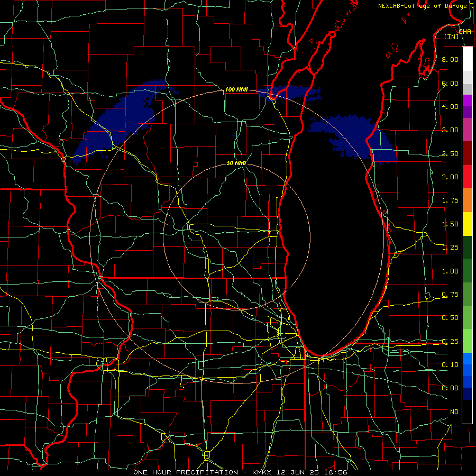Select the 3.00 legend value
The height and width of the screenshot is (476, 476).
[x=450, y=130]
